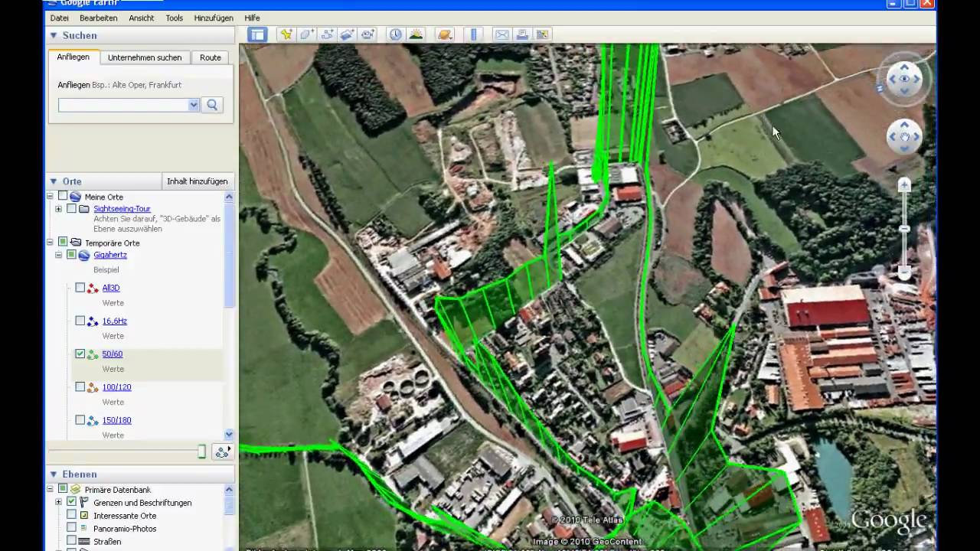Check the All3D checkbox
Viewport: 980px width, 551px height.
(x=80, y=288)
